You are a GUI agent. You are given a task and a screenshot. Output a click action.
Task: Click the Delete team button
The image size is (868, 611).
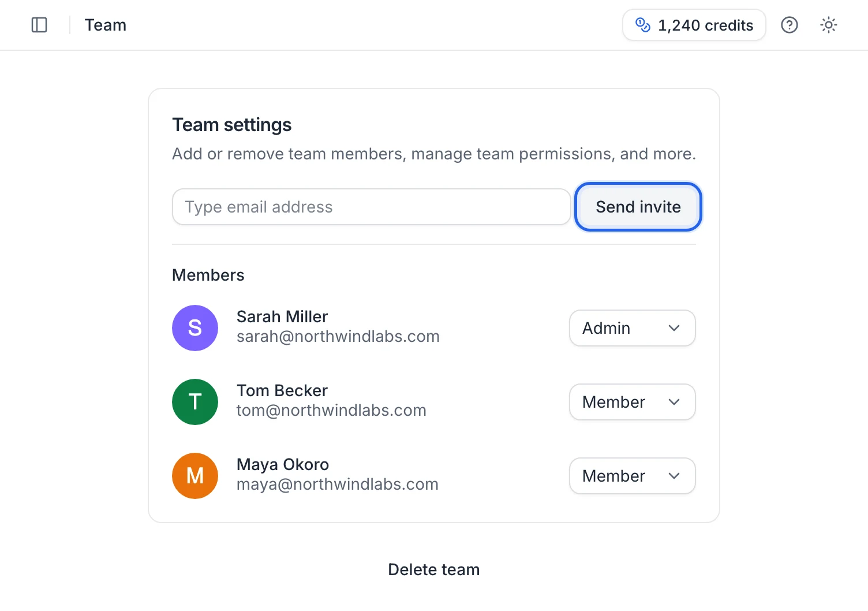click(x=434, y=569)
